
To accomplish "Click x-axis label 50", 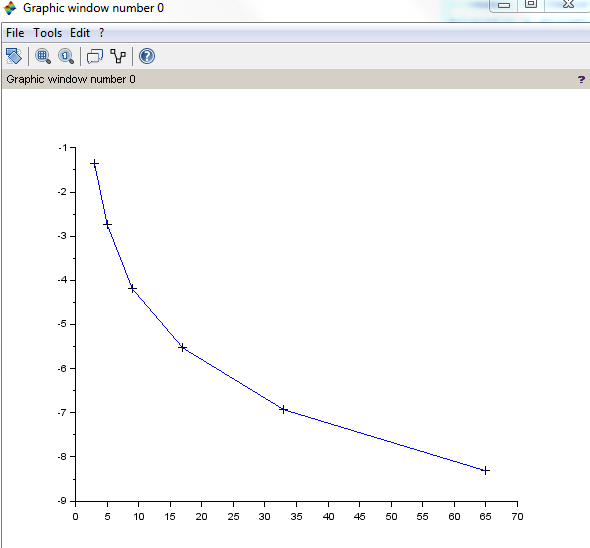I will point(391,516).
